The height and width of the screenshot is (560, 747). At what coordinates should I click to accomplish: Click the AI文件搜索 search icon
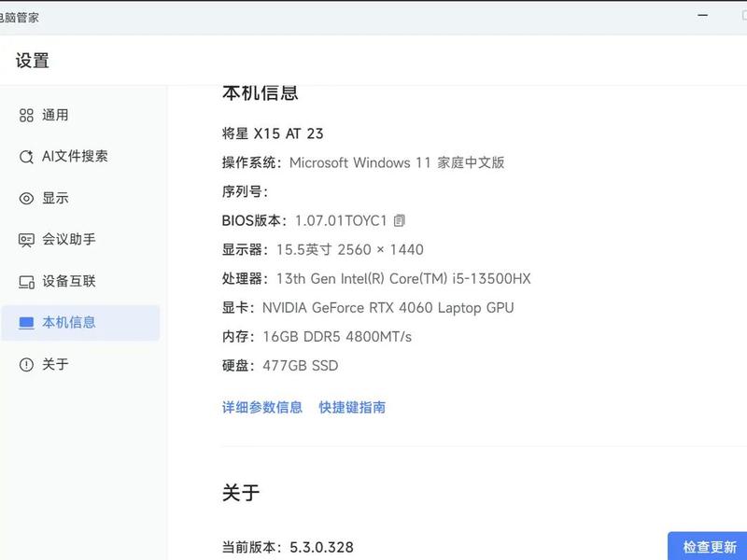pyautogui.click(x=26, y=157)
